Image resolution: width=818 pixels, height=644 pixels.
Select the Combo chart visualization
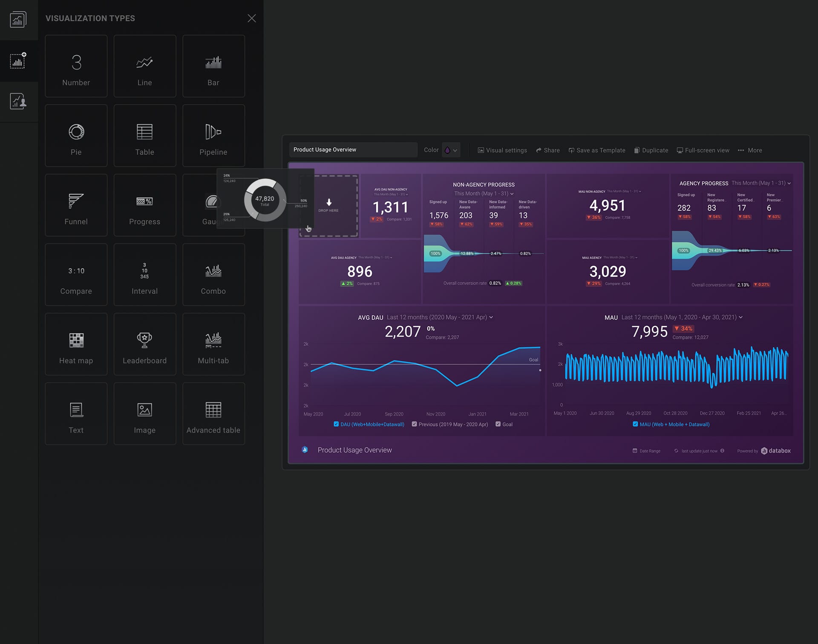213,274
